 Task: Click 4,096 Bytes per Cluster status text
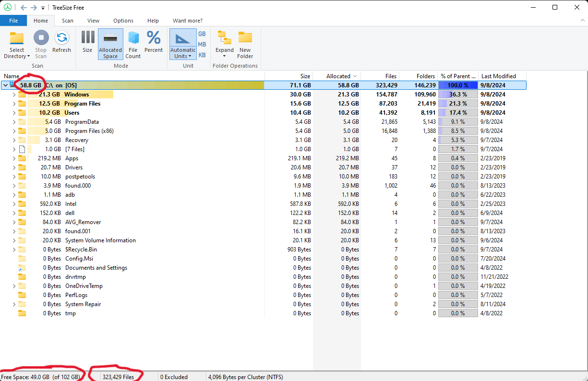coord(245,377)
